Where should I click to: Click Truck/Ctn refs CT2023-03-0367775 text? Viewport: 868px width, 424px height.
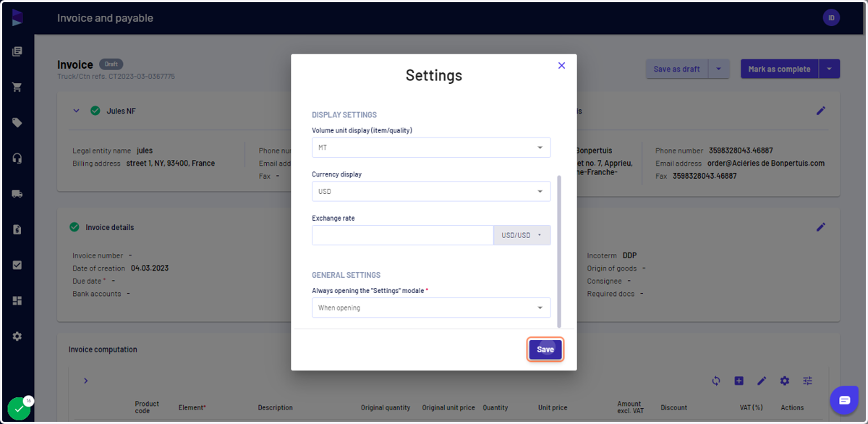(116, 77)
